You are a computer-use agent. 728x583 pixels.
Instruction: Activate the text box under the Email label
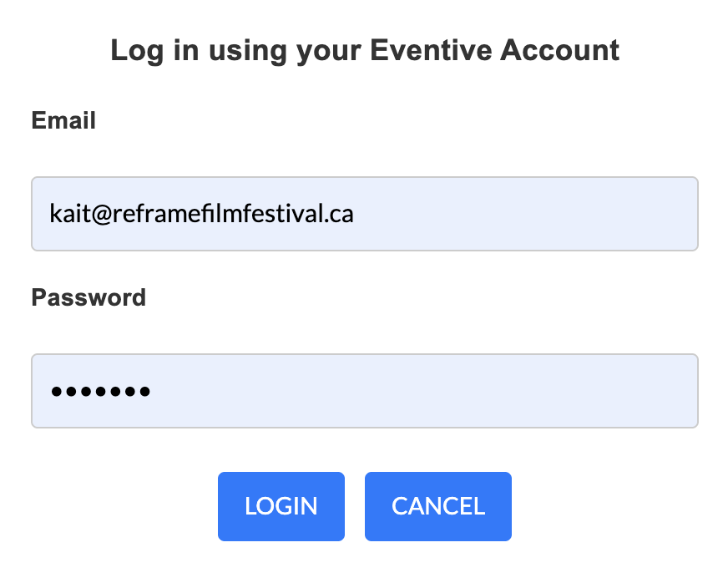(x=364, y=214)
